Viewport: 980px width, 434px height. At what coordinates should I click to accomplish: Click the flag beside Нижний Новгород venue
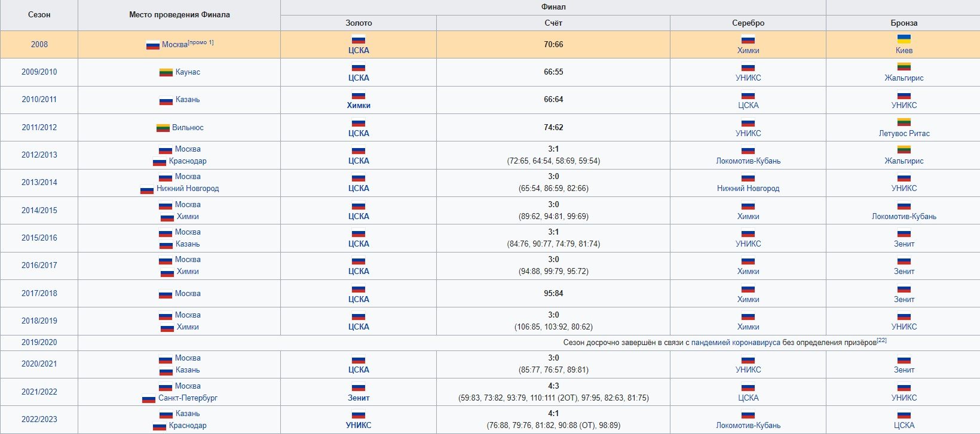click(147, 189)
